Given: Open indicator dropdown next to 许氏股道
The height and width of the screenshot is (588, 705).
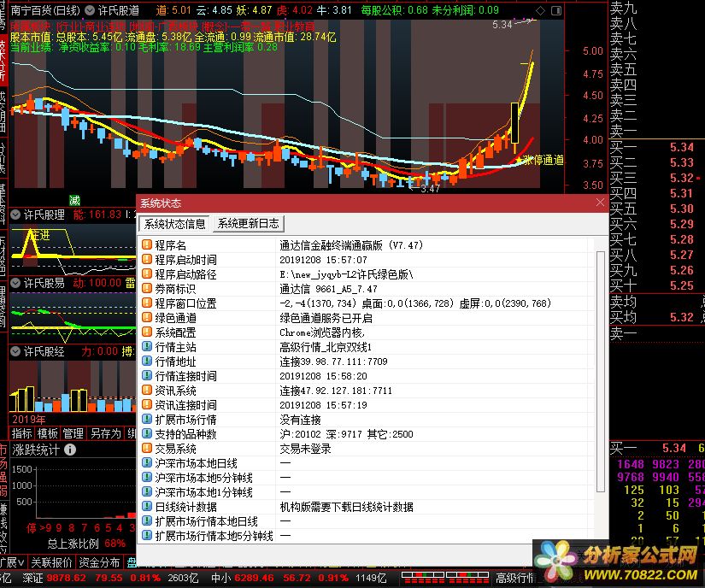Looking at the screenshot, I should click(x=90, y=10).
